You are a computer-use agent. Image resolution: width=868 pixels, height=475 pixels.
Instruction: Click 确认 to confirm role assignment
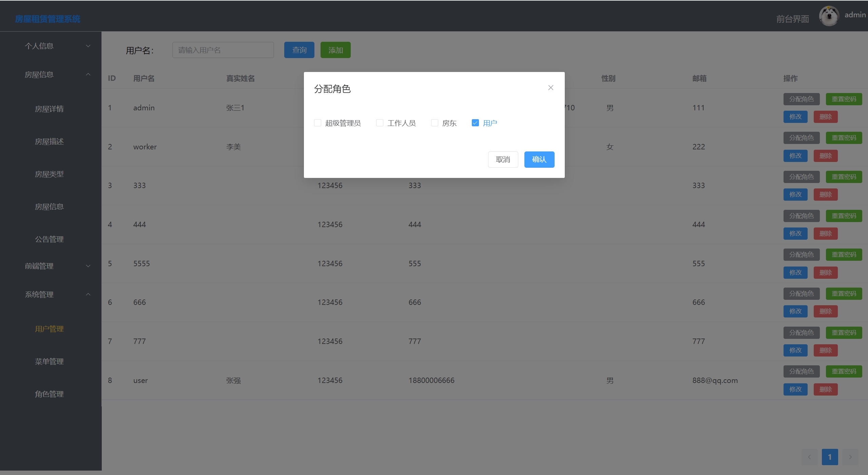pyautogui.click(x=539, y=160)
